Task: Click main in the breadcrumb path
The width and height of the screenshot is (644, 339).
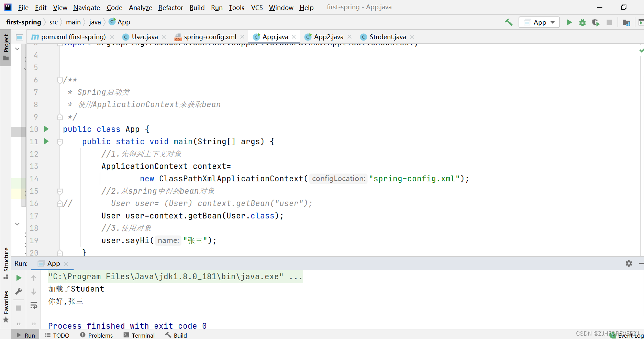Action: [73, 22]
